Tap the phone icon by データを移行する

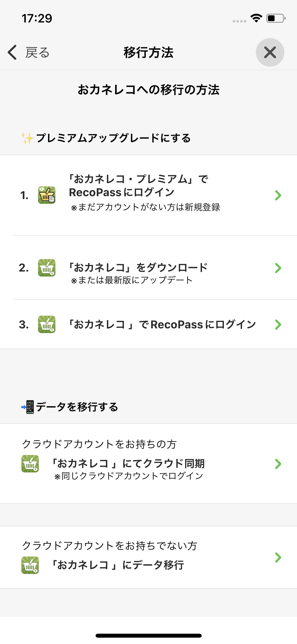[x=28, y=407]
